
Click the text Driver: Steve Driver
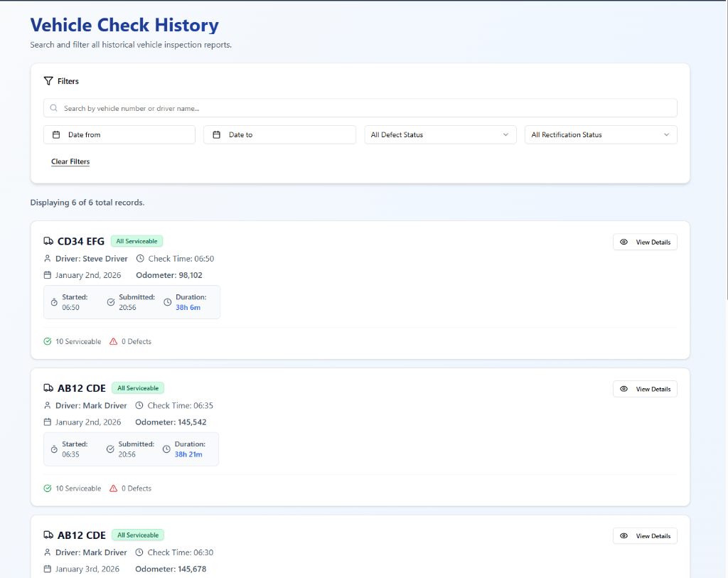pos(92,259)
